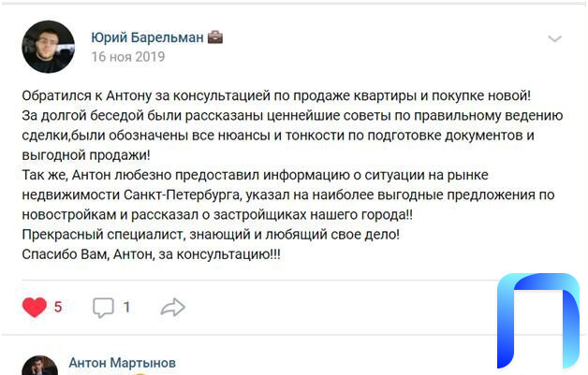This screenshot has height=375, width=588.
Task: Click the text 'выгодной продажи!'
Action: click(x=86, y=155)
